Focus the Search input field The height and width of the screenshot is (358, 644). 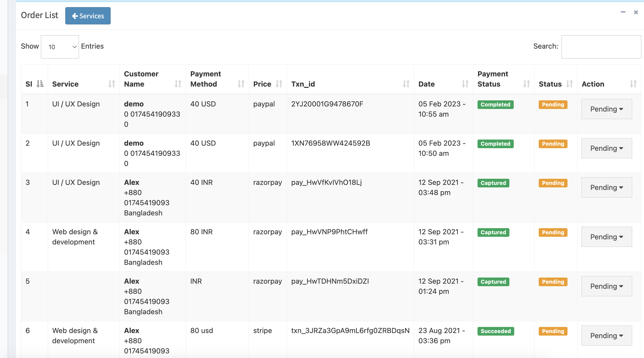[x=601, y=47]
